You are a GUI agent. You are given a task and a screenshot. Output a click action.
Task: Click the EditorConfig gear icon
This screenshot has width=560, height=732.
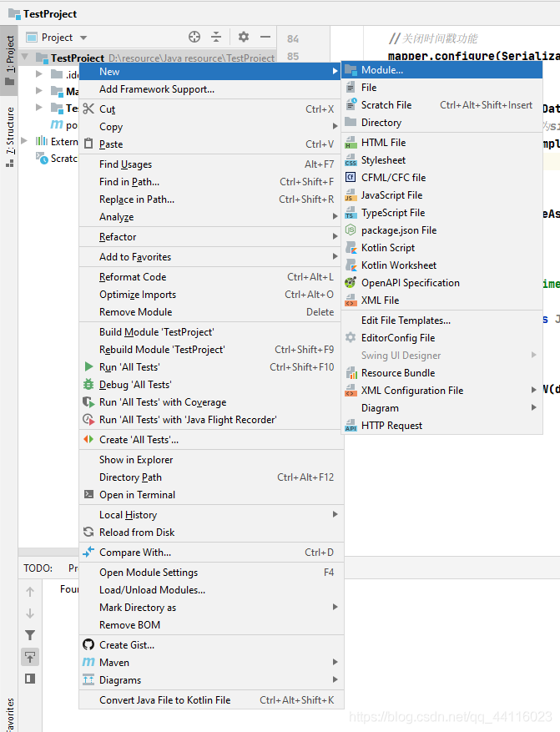click(x=351, y=337)
